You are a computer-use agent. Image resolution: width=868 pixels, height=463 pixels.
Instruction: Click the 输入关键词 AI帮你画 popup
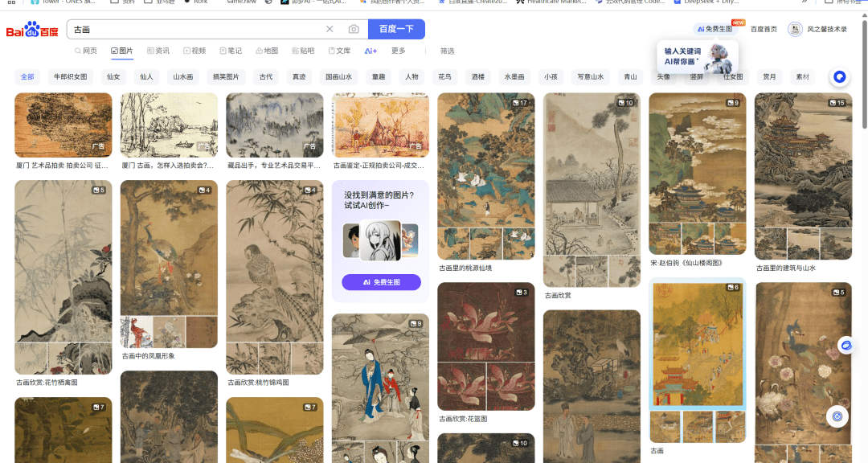click(x=698, y=56)
